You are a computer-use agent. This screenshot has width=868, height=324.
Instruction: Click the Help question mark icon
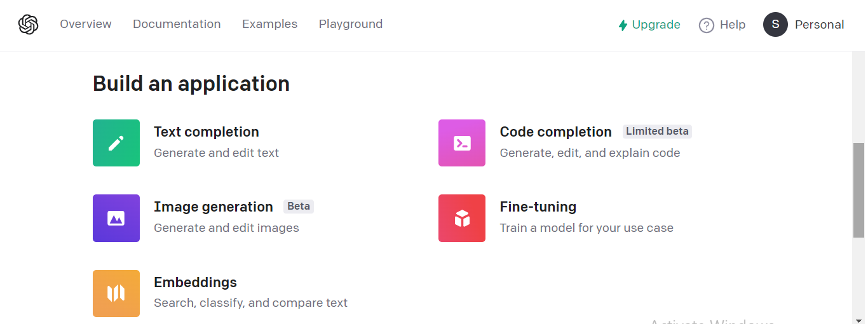click(706, 25)
